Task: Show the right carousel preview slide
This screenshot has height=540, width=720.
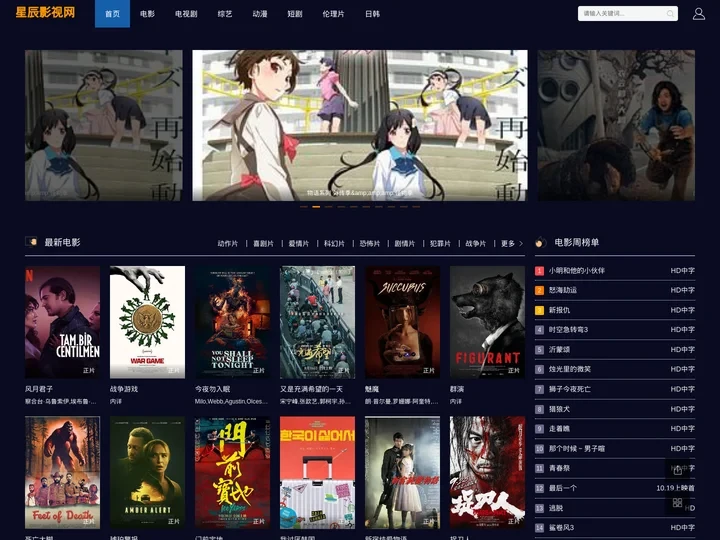Action: 616,125
